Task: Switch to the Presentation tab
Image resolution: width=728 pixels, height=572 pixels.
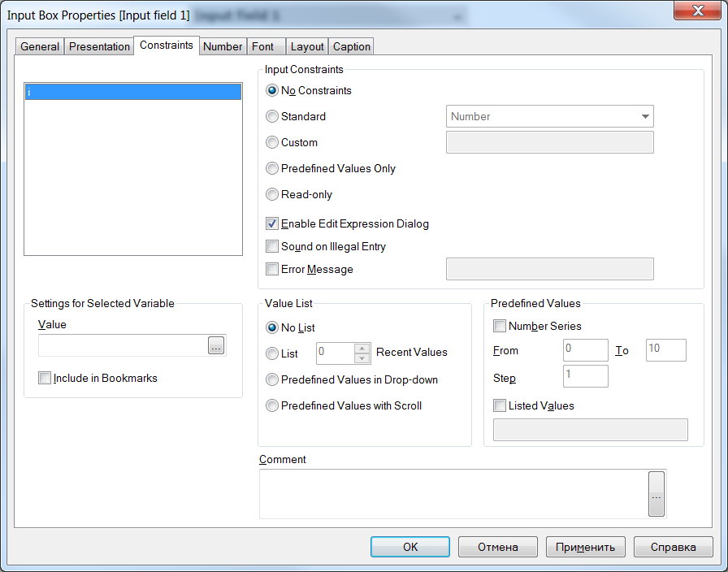Action: pos(99,46)
